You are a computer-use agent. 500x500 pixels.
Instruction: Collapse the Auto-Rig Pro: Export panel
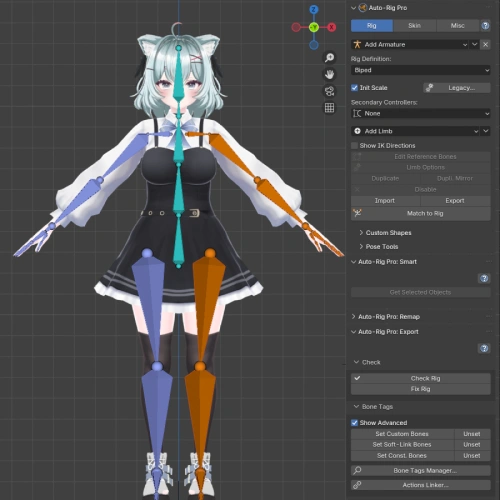(x=385, y=332)
